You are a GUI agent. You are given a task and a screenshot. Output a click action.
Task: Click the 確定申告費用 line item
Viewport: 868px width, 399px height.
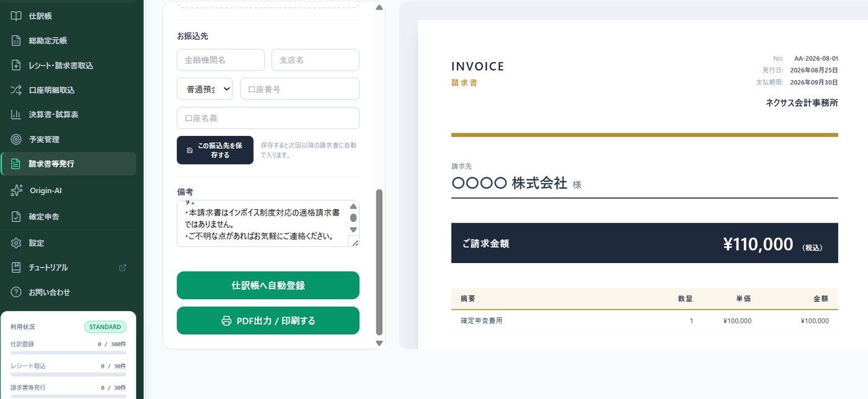(482, 321)
